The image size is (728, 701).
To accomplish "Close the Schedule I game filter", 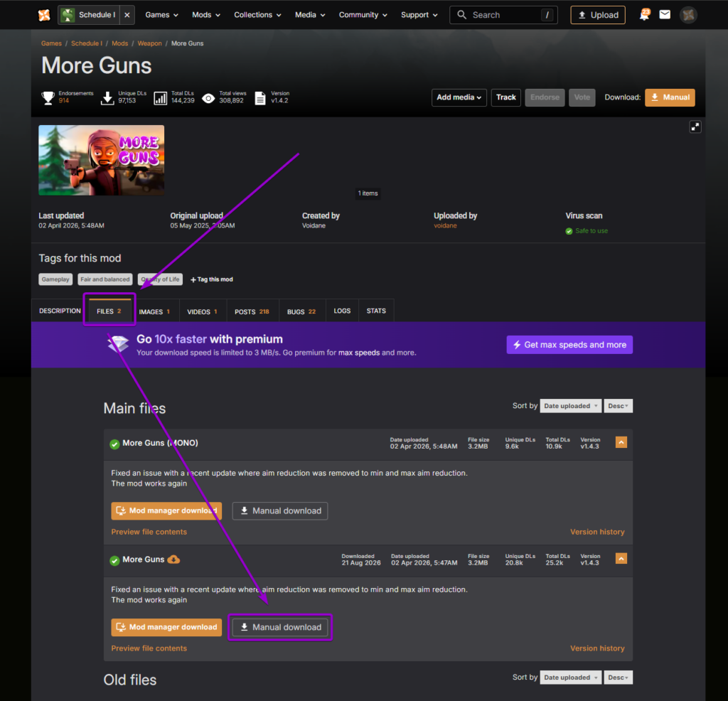I will pyautogui.click(x=127, y=15).
